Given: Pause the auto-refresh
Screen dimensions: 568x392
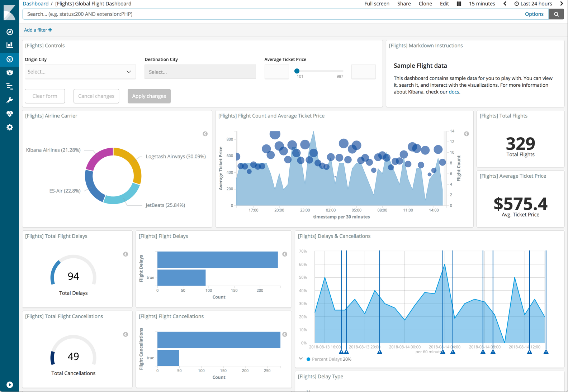Looking at the screenshot, I should (459, 4).
